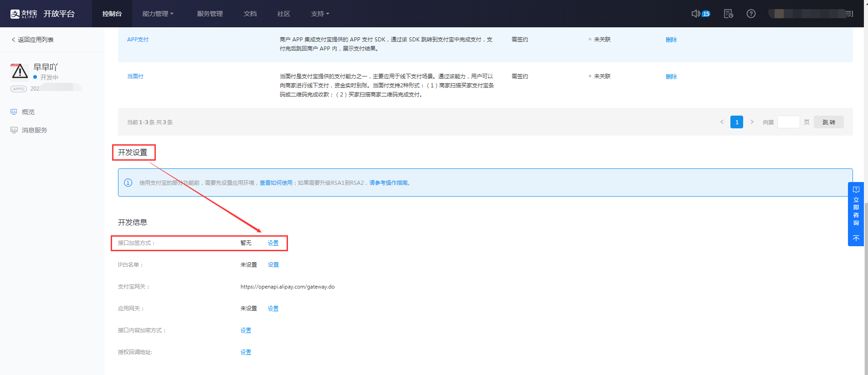
Task: Click the APPID badge label
Action: pyautogui.click(x=19, y=89)
